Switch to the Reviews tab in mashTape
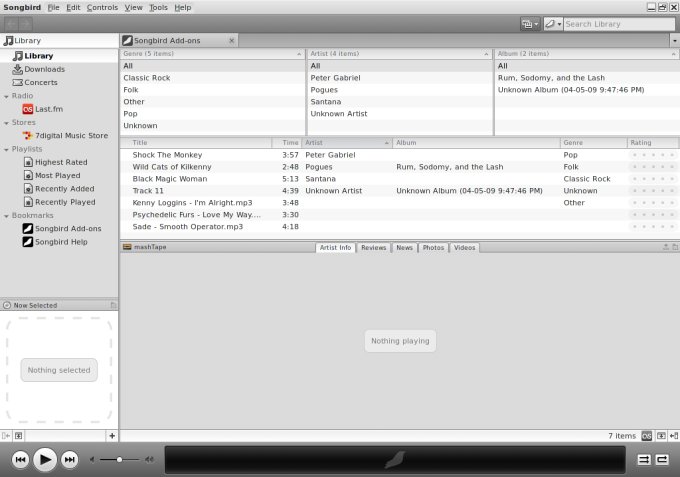This screenshot has width=680, height=477. tap(373, 247)
